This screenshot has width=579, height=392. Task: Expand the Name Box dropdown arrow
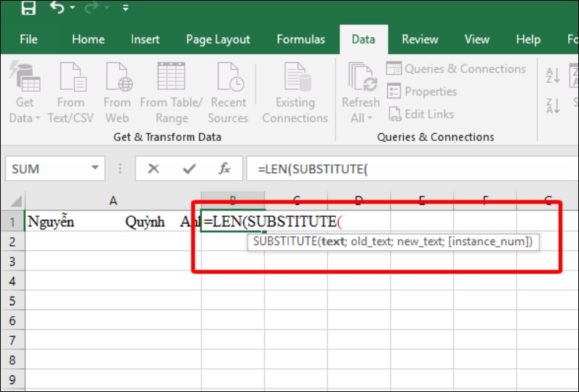(95, 169)
